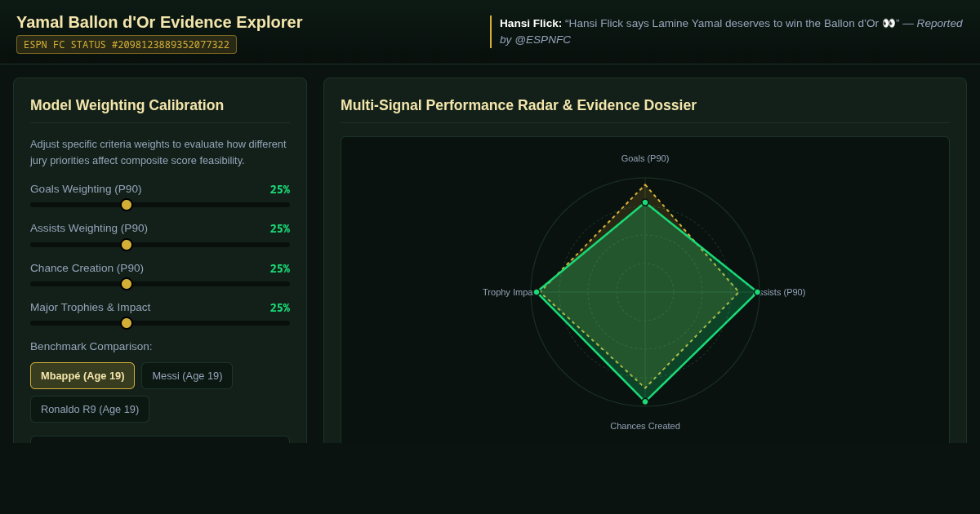Click the Major Trophies & Impact 25% value
The image size is (980, 514).
pyautogui.click(x=280, y=308)
